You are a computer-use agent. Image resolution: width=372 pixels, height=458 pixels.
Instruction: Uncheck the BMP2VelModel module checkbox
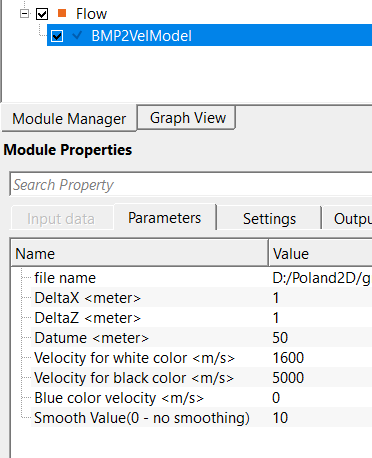57,36
